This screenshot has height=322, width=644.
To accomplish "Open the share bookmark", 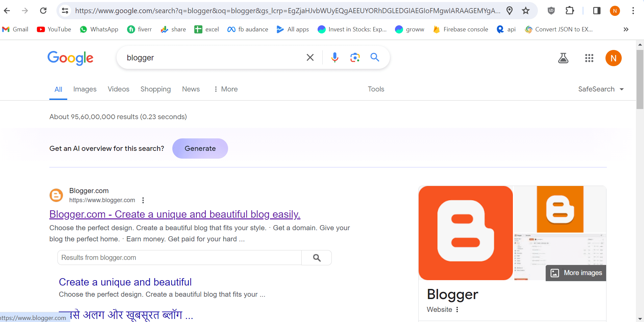I will coord(173,29).
